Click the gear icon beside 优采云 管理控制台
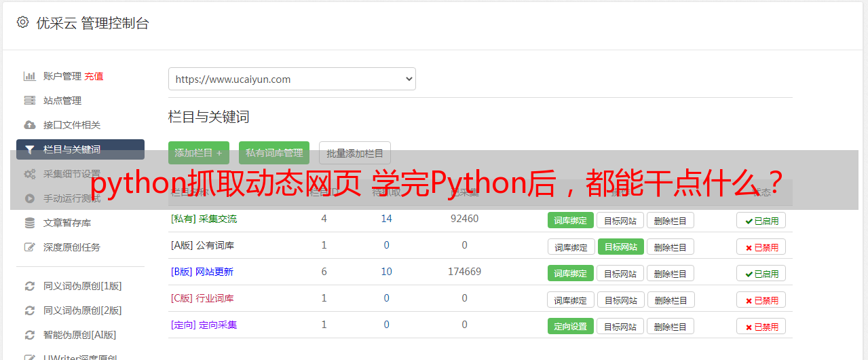 [23, 22]
